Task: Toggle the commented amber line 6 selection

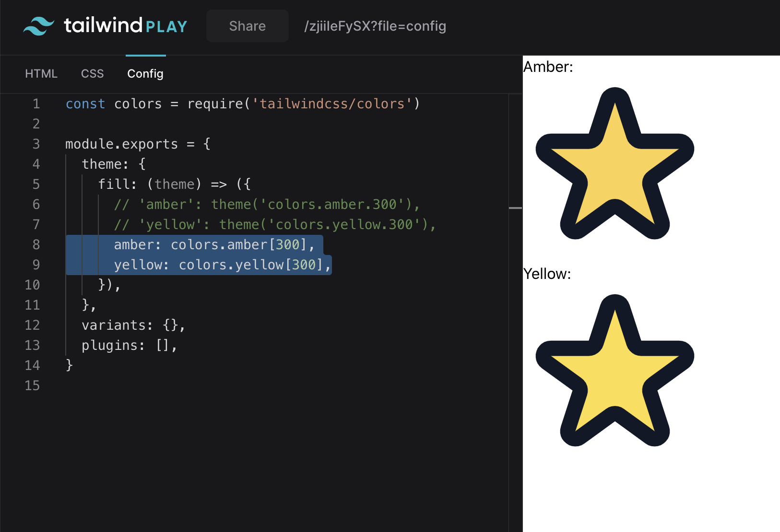Action: (x=266, y=204)
